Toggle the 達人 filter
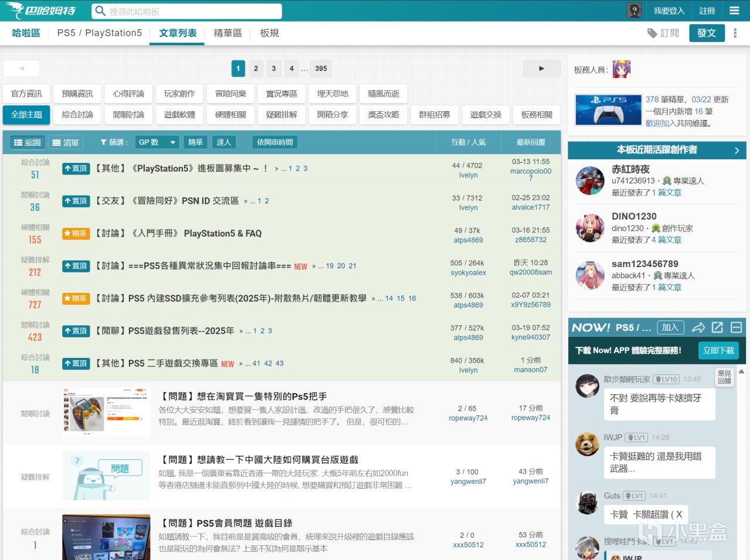The image size is (750, 560). (224, 142)
